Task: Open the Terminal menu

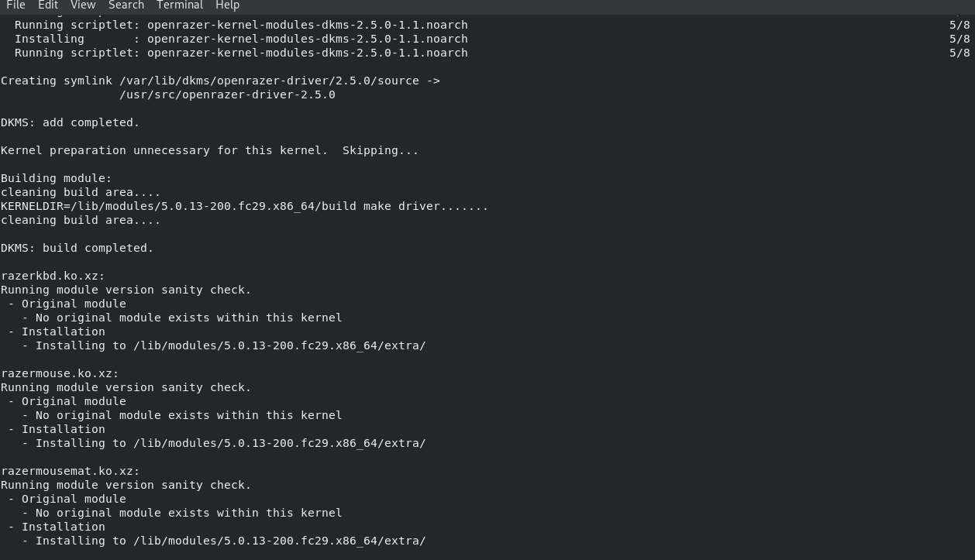Action: click(x=179, y=5)
